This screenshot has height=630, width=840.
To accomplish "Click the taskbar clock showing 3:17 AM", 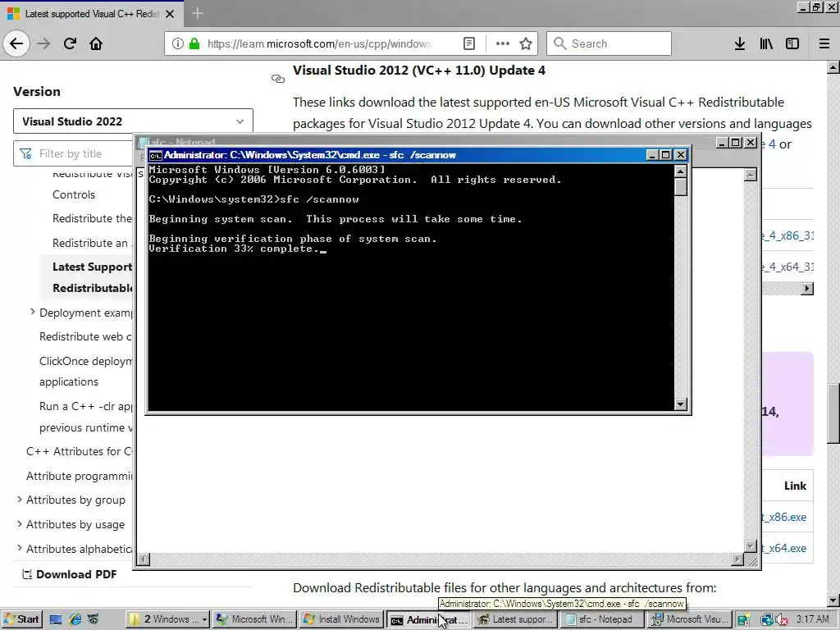I will pos(812,620).
